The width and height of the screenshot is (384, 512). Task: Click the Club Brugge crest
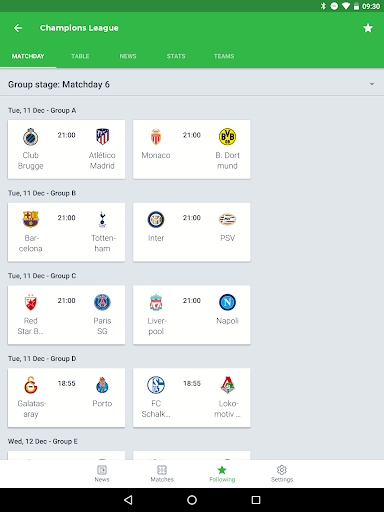click(30, 137)
